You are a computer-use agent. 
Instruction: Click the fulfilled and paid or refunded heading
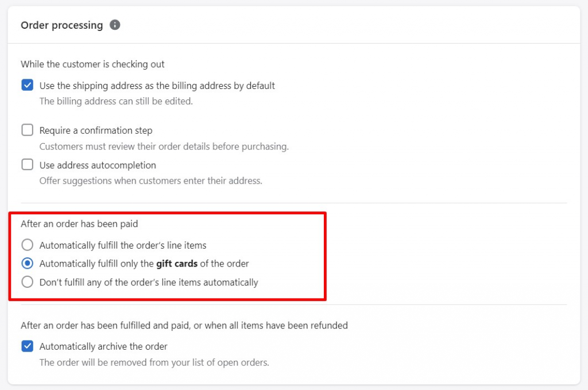[x=184, y=325]
